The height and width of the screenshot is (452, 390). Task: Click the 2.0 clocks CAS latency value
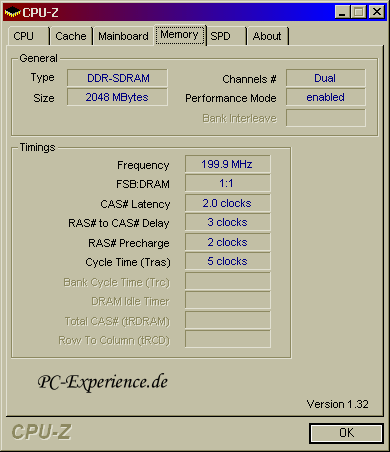(x=228, y=203)
